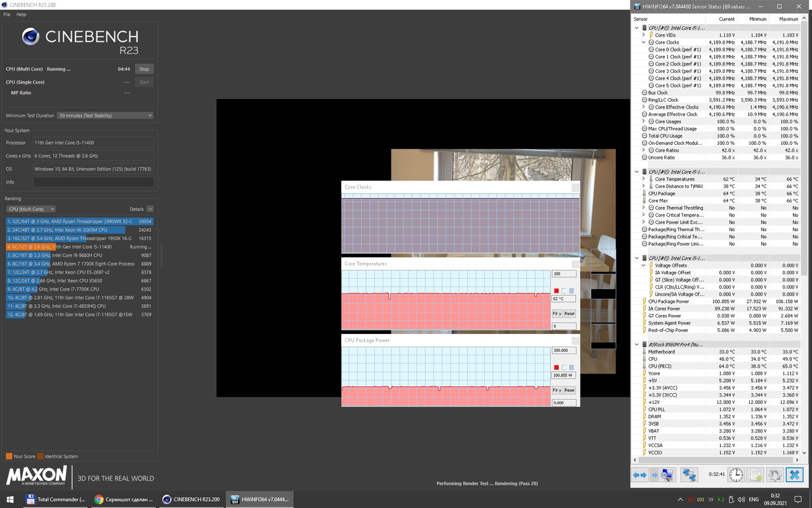Collapse the Voltage Offsets tree
The image size is (812, 508).
(643, 265)
